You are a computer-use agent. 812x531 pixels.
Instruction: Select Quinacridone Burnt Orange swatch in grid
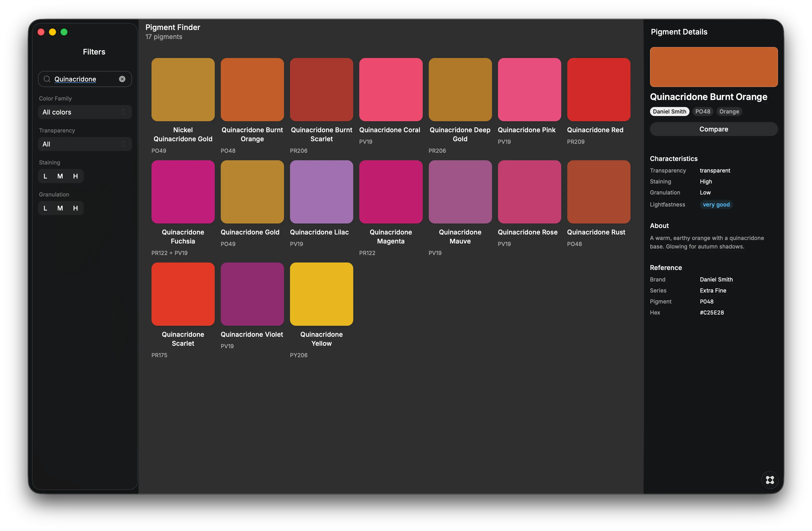tap(252, 89)
